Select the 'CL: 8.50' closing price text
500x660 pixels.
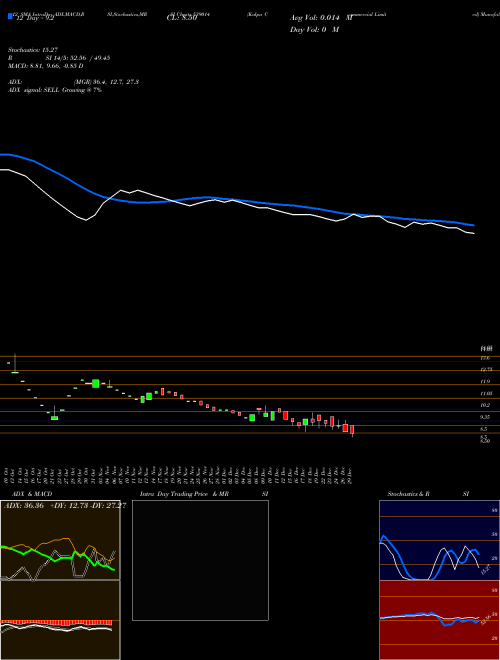[x=182, y=18]
